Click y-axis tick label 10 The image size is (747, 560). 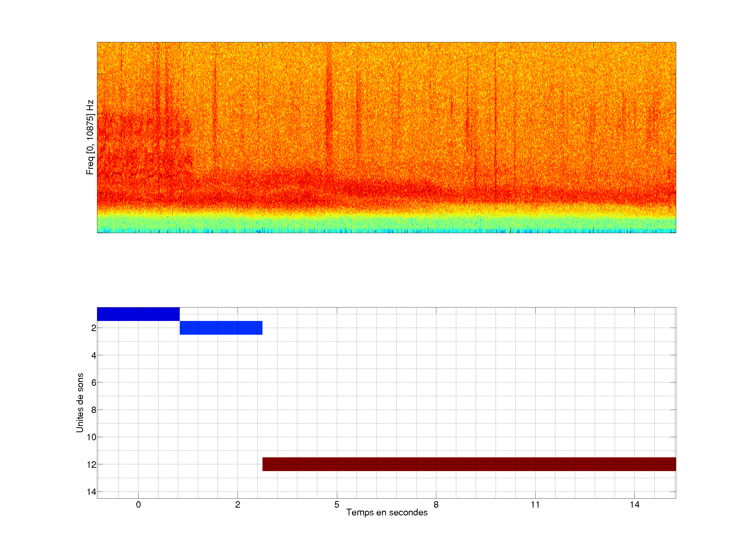(x=92, y=437)
